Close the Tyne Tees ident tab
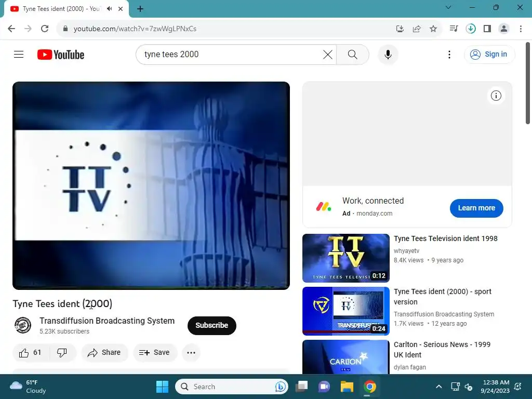Screen dimensions: 532x399 tap(121, 9)
